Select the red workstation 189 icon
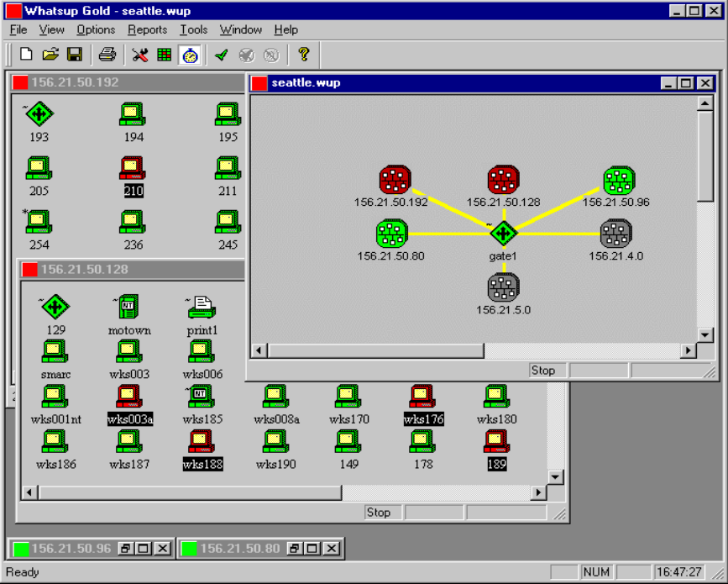The width and height of the screenshot is (728, 584). tap(496, 441)
